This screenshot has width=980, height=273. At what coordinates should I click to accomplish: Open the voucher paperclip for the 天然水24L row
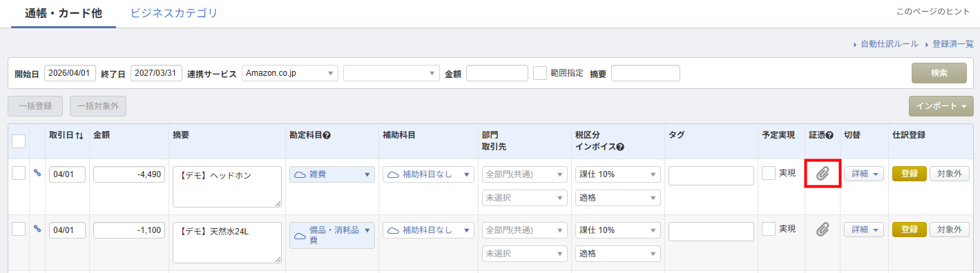coord(822,230)
